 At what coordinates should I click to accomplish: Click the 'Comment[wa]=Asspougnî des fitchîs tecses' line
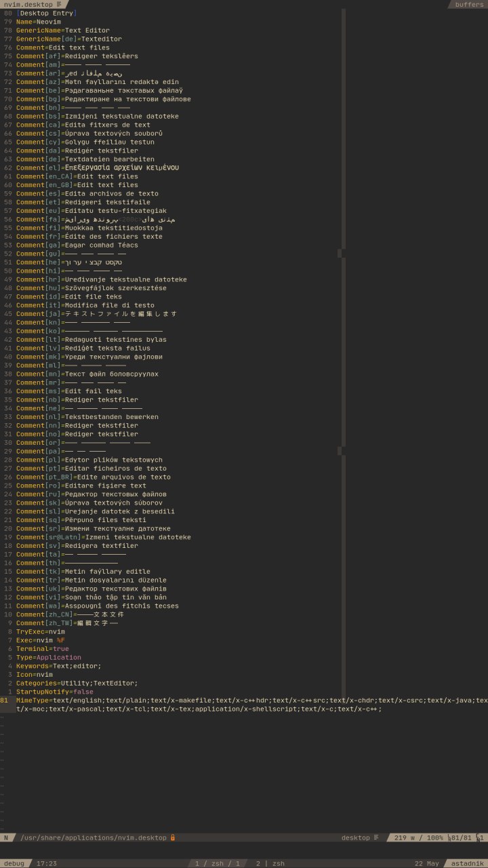[x=98, y=606]
